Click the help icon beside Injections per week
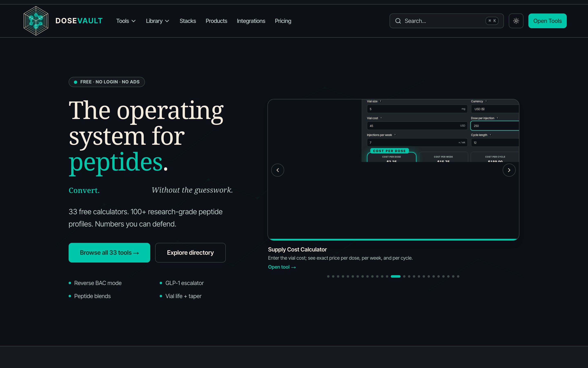The width and height of the screenshot is (588, 368). [395, 135]
